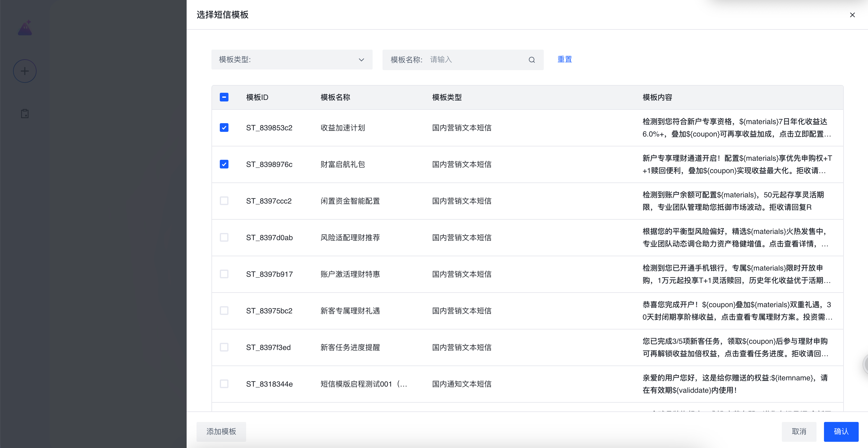
Task: Click content text starting 检测到账户余额可配置
Action: (733, 201)
